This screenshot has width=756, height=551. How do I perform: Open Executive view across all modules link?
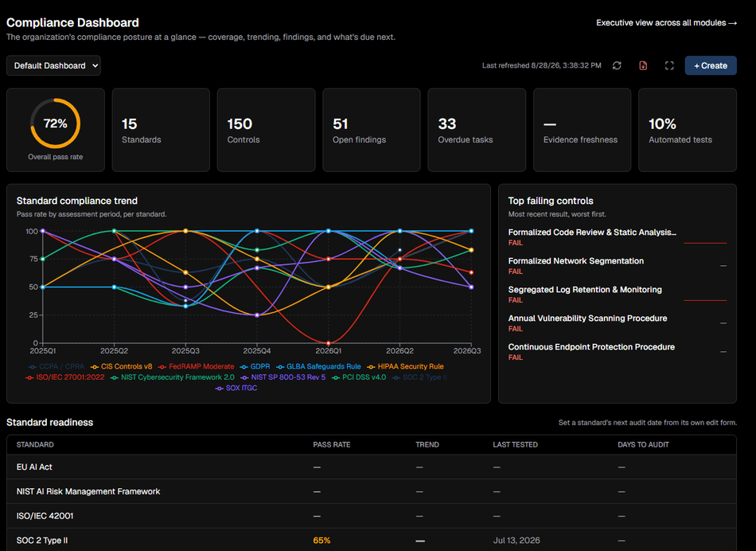pyautogui.click(x=666, y=22)
